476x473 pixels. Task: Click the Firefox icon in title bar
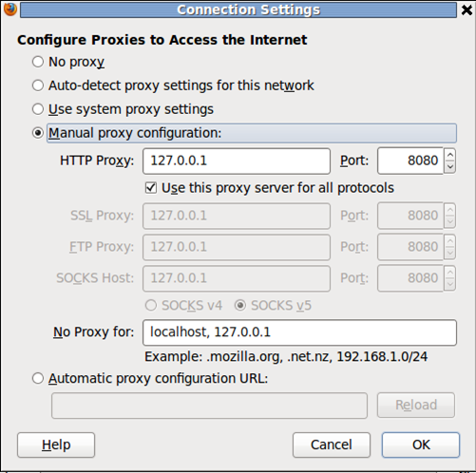[10, 9]
